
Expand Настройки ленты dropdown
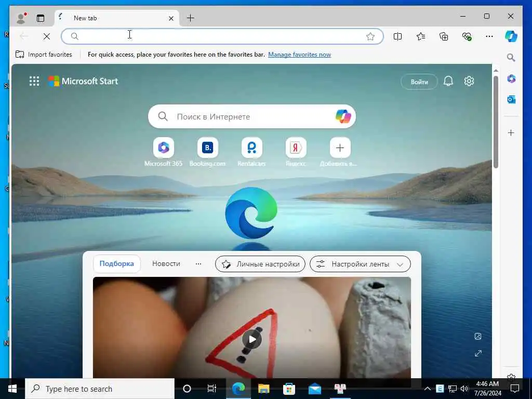pos(361,264)
